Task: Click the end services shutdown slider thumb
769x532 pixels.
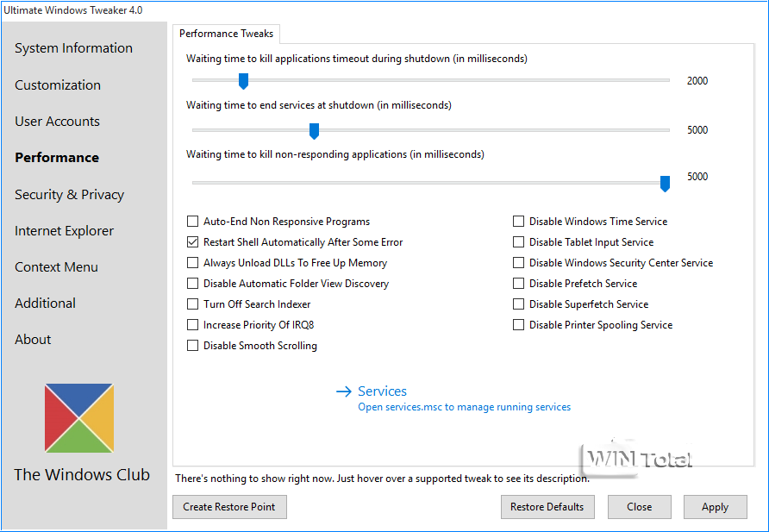Action: [314, 130]
